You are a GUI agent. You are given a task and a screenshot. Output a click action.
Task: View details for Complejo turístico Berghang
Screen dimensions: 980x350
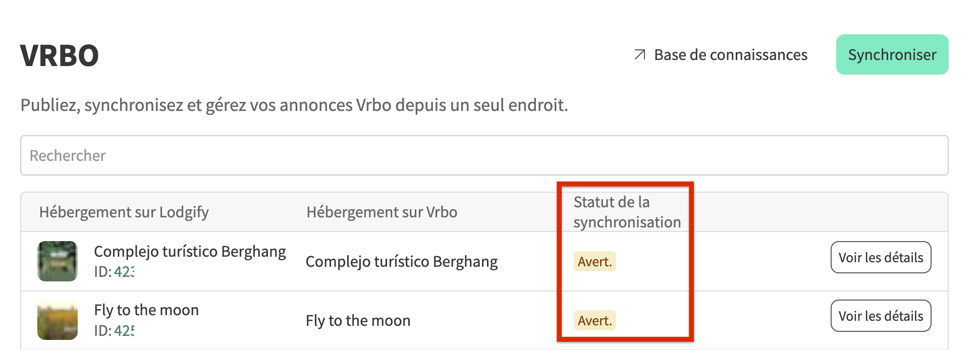pos(881,257)
